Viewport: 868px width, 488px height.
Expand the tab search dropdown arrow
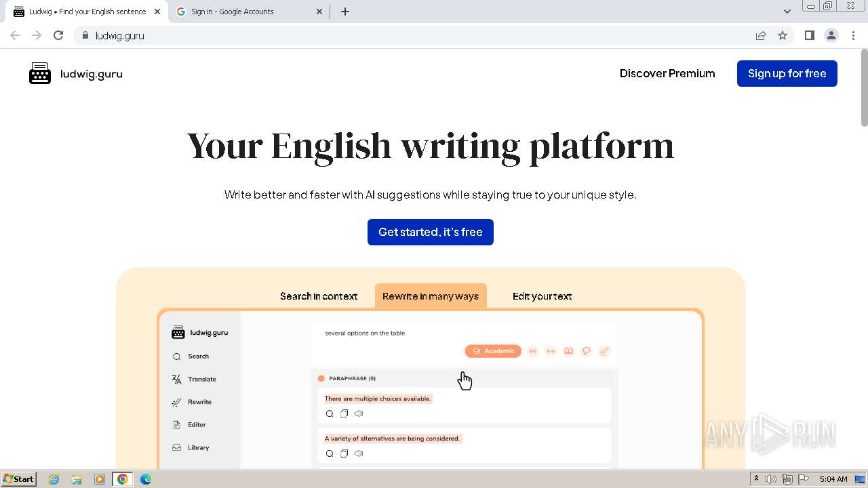[x=787, y=12]
